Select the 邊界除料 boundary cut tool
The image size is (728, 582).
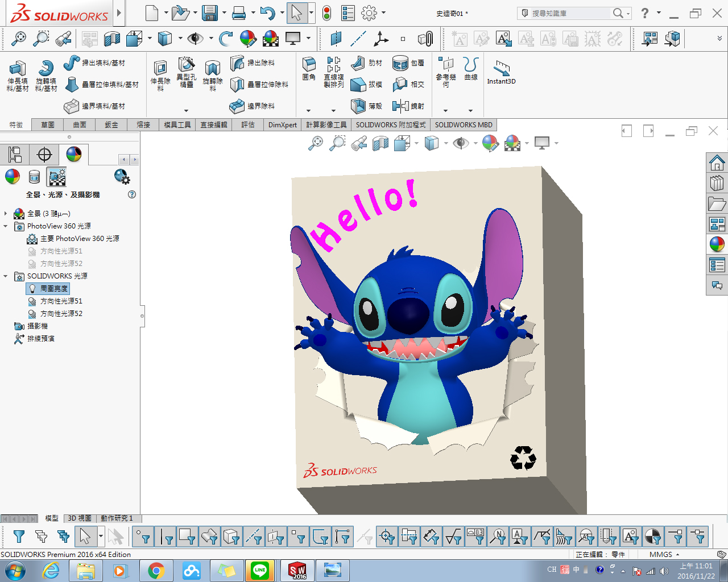[253, 106]
